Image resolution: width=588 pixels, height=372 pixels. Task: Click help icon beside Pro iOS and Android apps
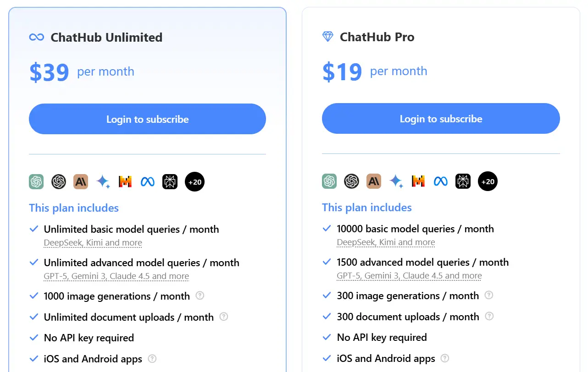444,358
